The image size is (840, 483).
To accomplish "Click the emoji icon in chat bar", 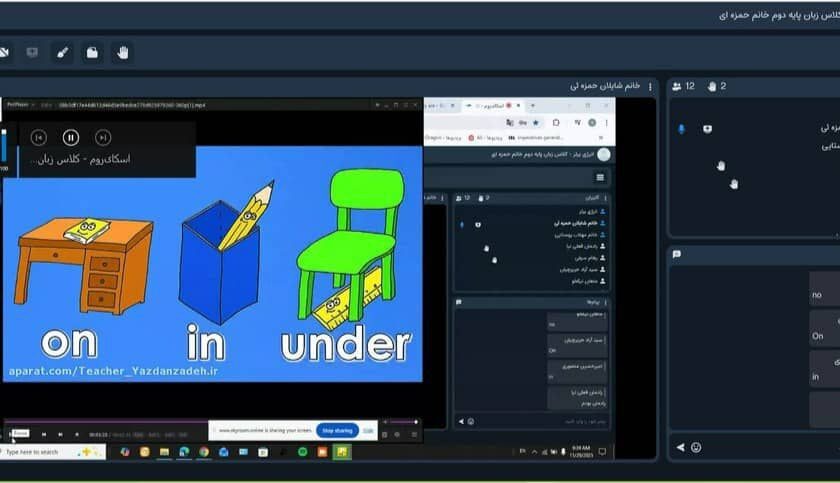I will (696, 447).
